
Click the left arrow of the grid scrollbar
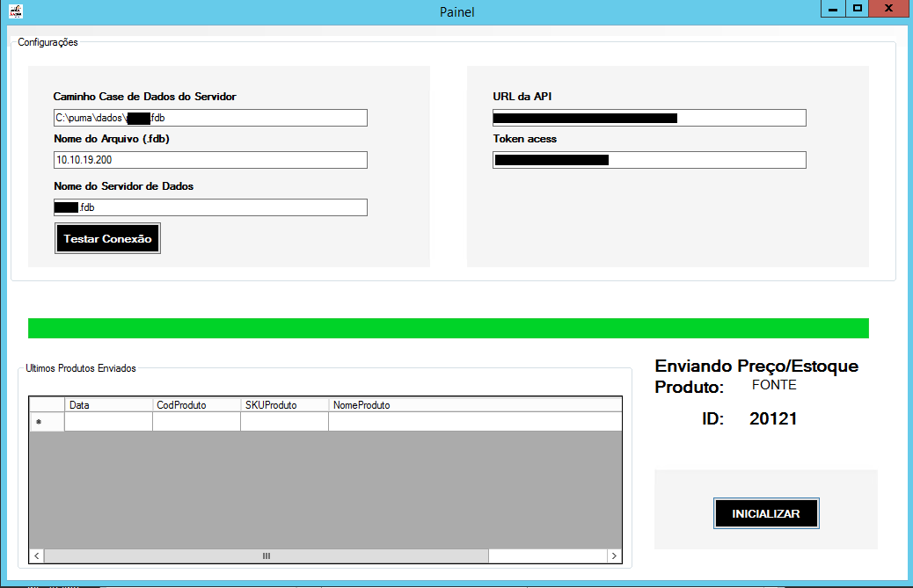[35, 555]
